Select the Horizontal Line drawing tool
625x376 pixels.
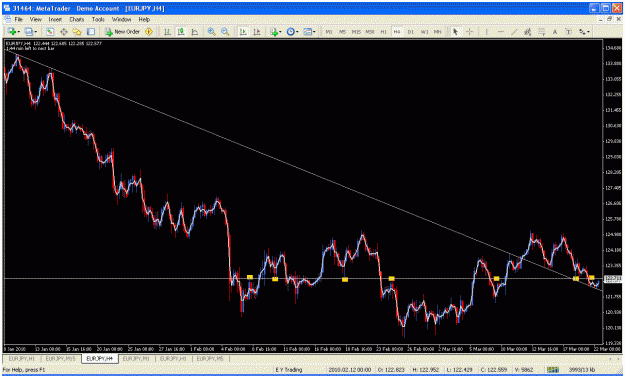tap(501, 31)
